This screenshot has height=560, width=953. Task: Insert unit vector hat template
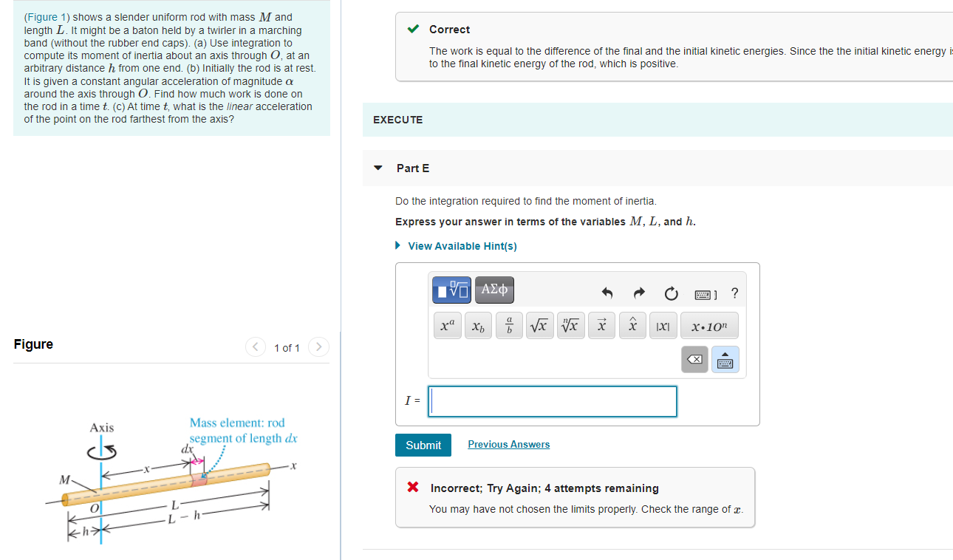click(x=632, y=326)
